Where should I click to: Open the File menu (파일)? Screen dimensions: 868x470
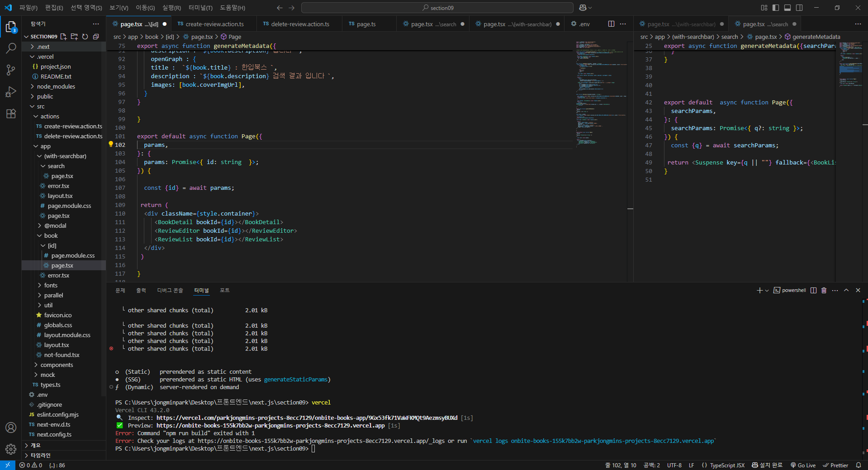pyautogui.click(x=28, y=8)
